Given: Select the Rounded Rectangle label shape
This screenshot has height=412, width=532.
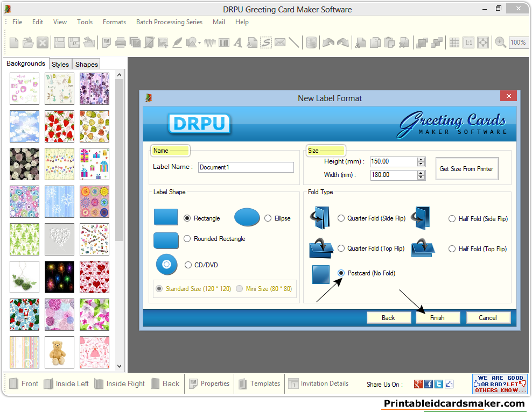Looking at the screenshot, I should (x=187, y=238).
